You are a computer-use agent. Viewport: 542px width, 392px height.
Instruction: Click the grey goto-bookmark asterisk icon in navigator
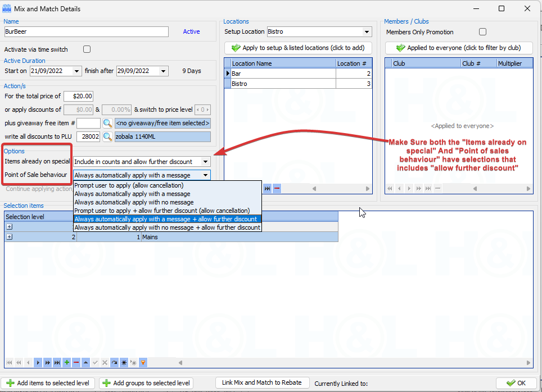tap(133, 363)
